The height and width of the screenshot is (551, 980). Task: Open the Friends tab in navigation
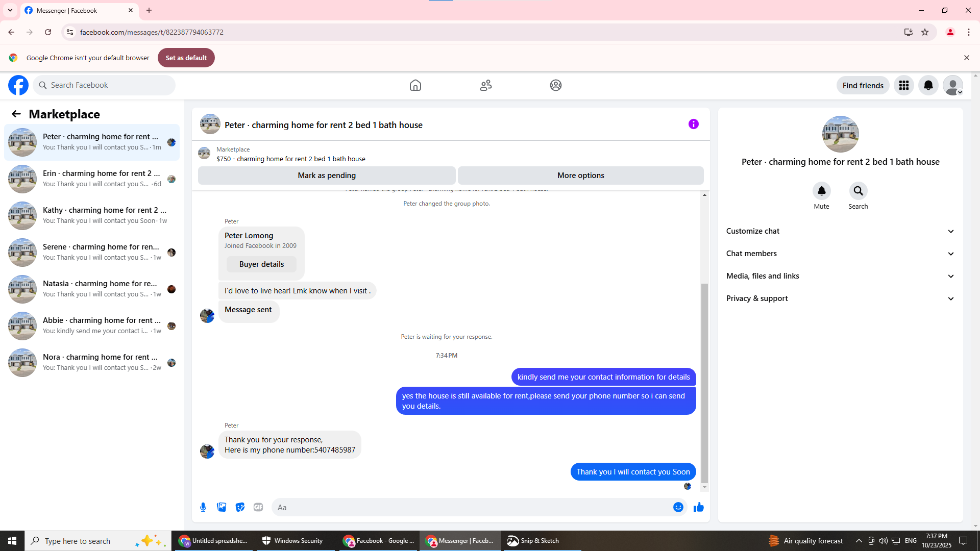(485, 85)
